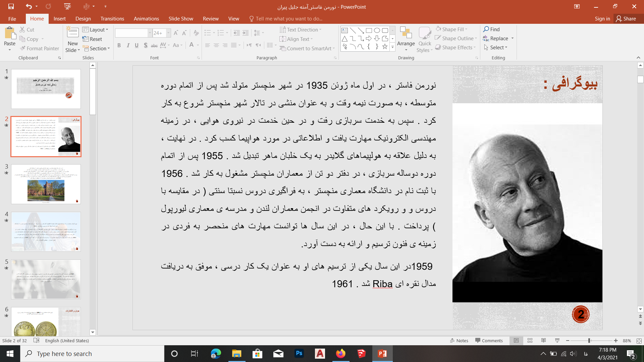Open the Slide Show tab

click(x=181, y=19)
